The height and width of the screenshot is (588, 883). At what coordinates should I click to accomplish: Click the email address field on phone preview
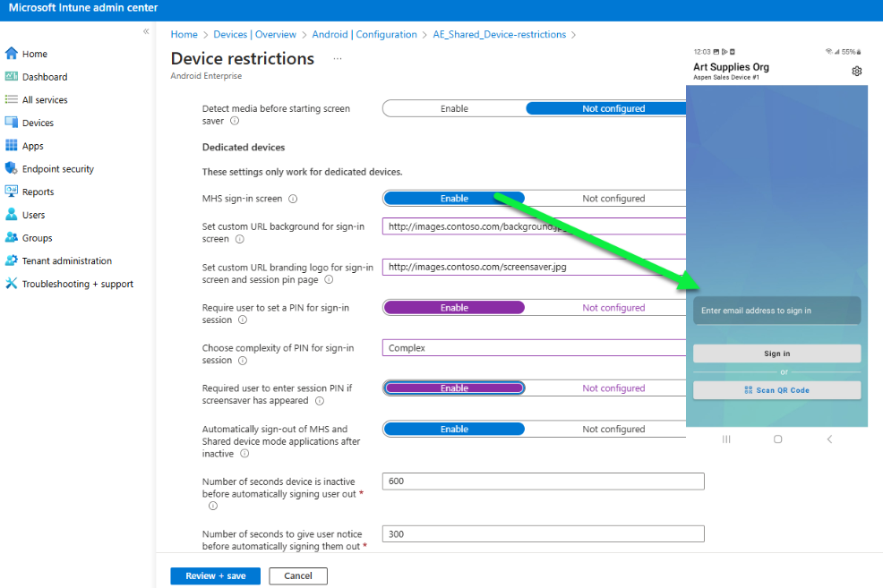[777, 311]
